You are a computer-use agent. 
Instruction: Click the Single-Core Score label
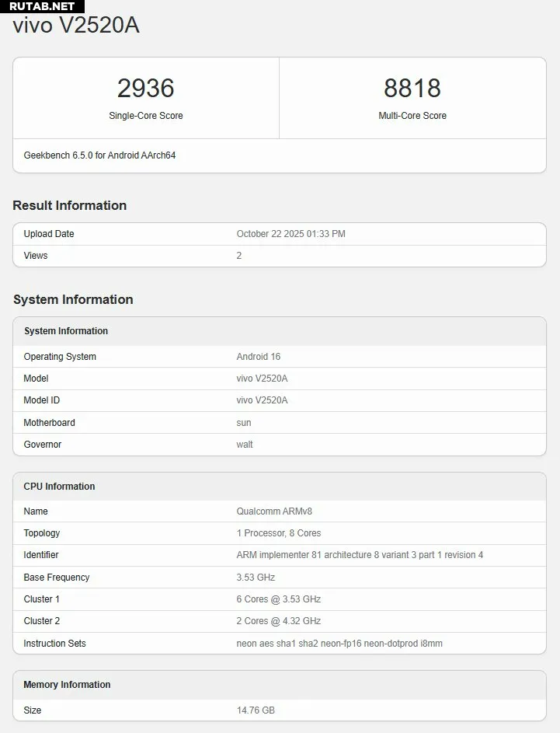click(x=146, y=116)
